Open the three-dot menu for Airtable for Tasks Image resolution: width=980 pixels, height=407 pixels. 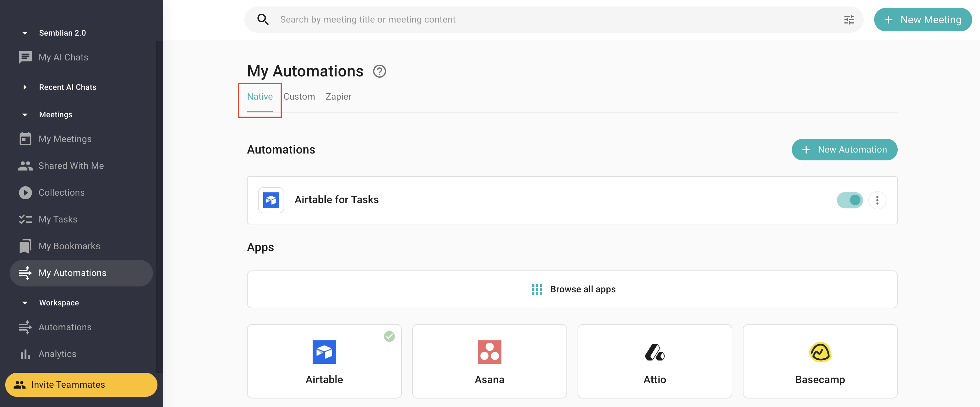877,200
